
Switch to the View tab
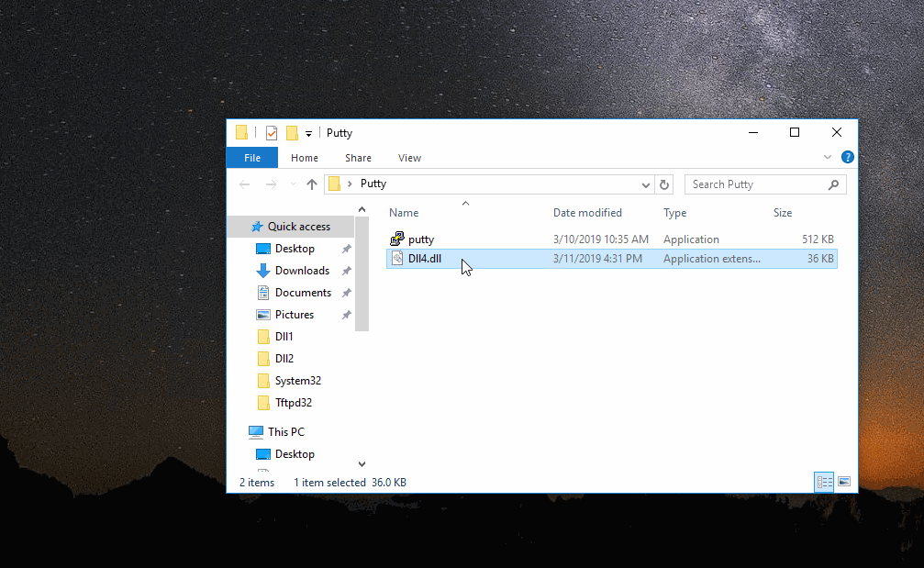click(x=409, y=158)
